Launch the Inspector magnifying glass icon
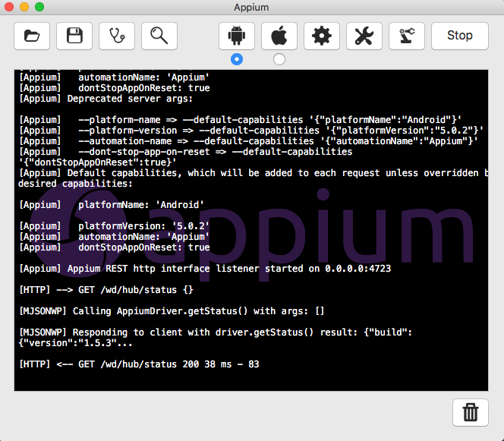 point(159,36)
